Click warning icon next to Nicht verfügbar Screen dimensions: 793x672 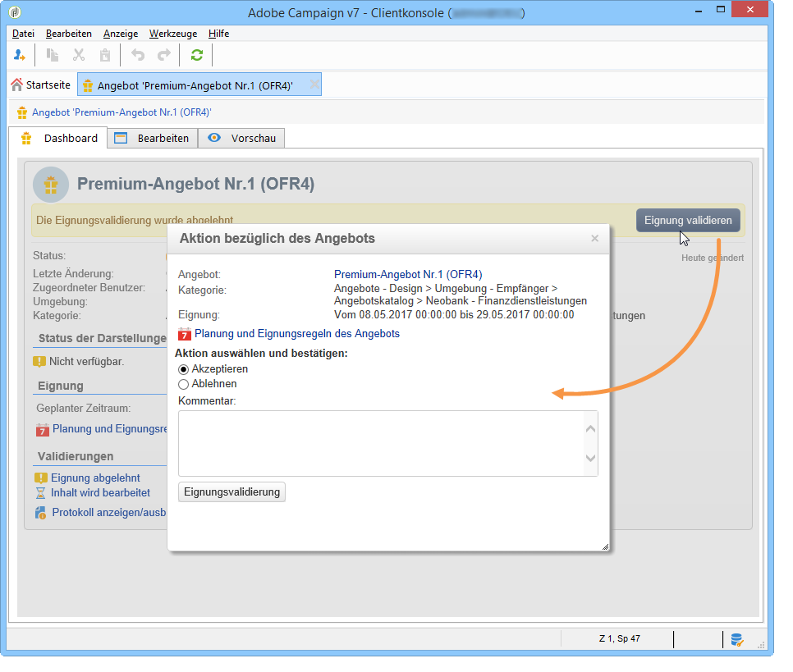click(x=39, y=362)
